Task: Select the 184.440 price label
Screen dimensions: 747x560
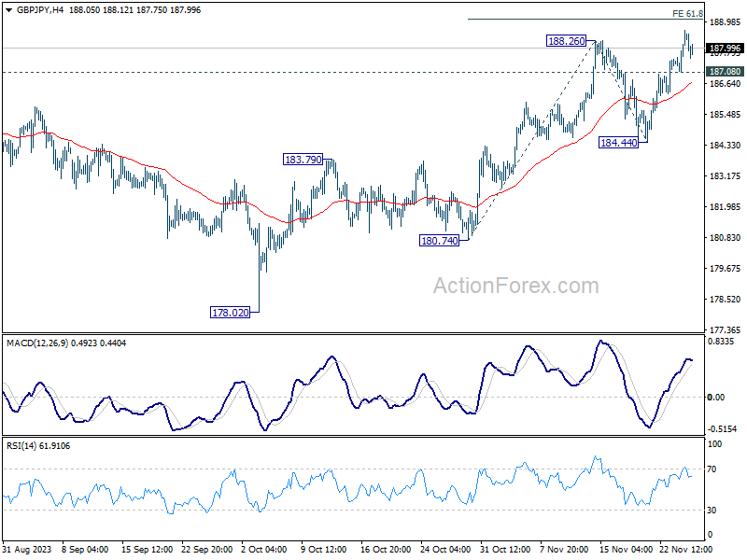Action: tap(619, 143)
